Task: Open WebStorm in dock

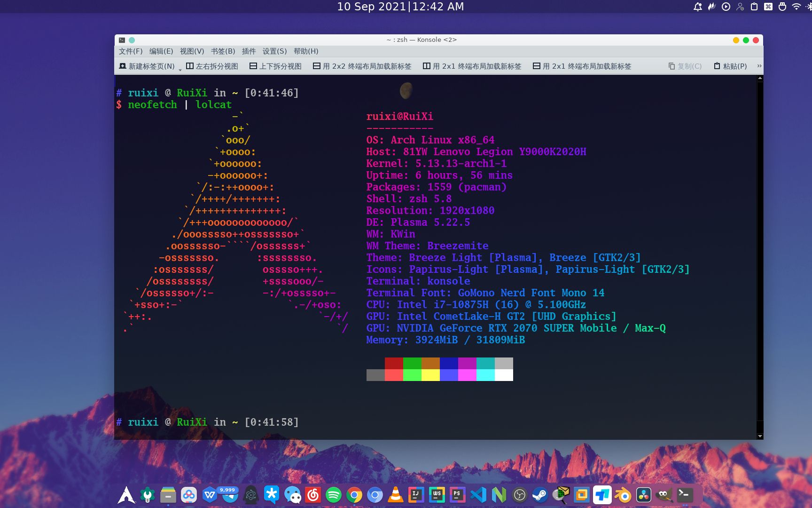Action: pos(437,495)
